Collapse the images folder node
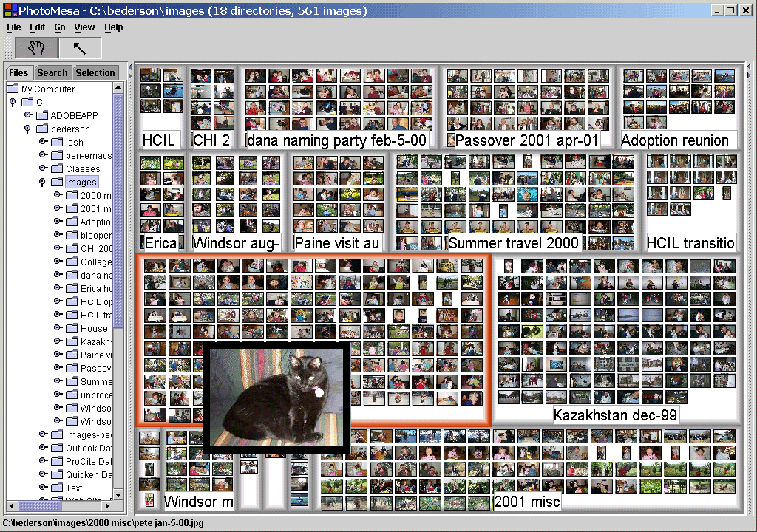757x532 pixels. click(x=43, y=182)
